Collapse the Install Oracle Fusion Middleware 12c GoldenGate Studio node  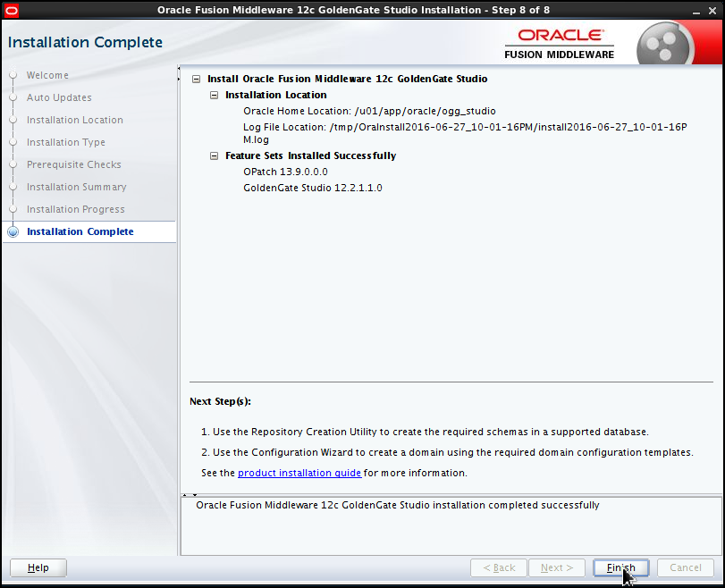pyautogui.click(x=196, y=79)
